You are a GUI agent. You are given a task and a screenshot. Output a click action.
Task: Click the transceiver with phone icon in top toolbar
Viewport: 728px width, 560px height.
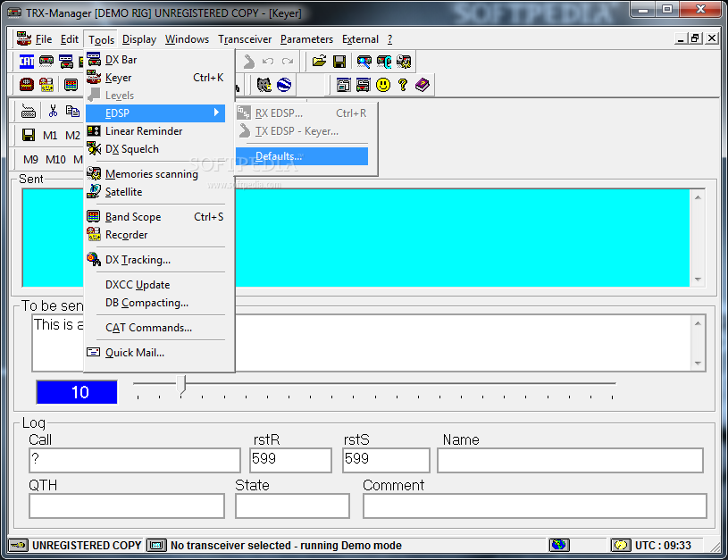click(x=384, y=62)
